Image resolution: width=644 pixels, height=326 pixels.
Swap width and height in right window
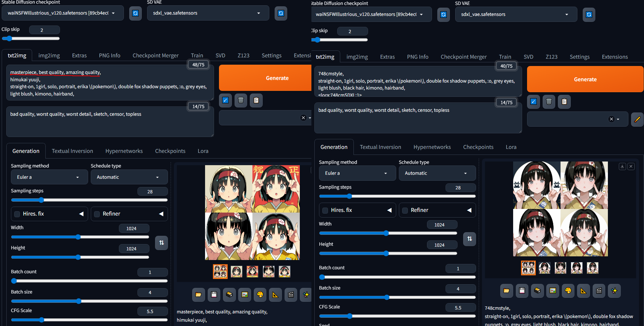[469, 239]
